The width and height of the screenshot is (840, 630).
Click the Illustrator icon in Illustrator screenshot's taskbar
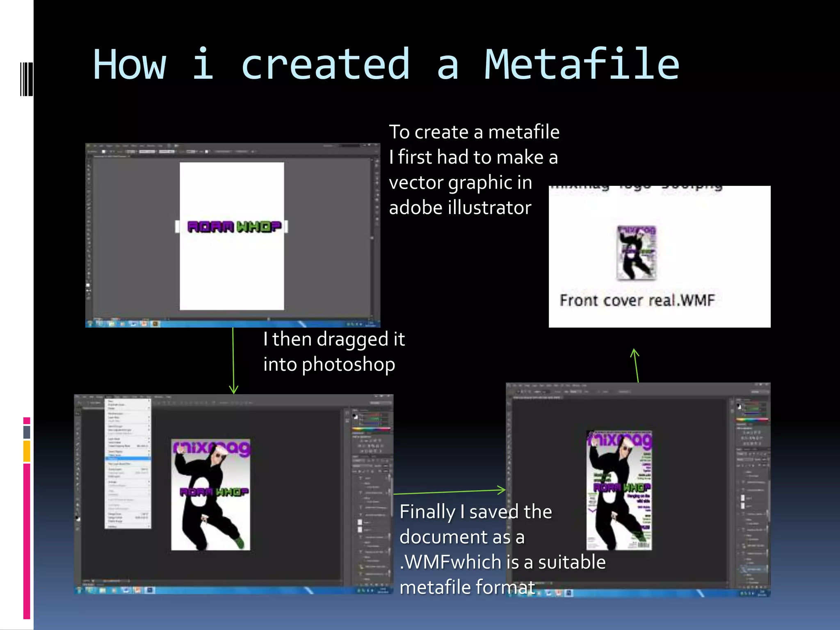(x=155, y=324)
